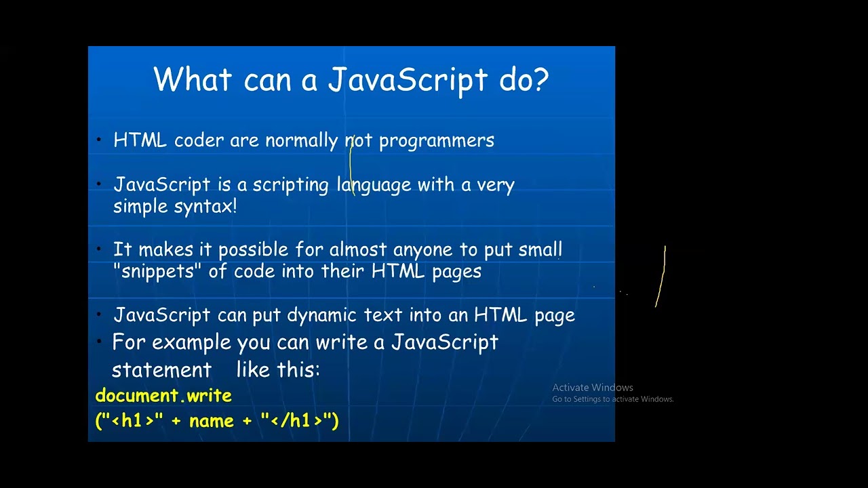Click the bullet 'JavaScript can put dynamic text into an HTML page'
Viewport: 868px width, 488px height.
344,315
